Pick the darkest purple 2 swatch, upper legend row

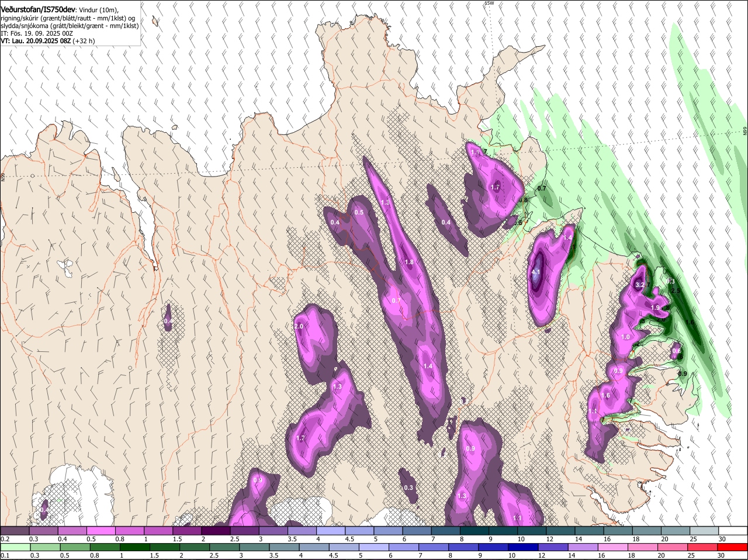pos(216,530)
